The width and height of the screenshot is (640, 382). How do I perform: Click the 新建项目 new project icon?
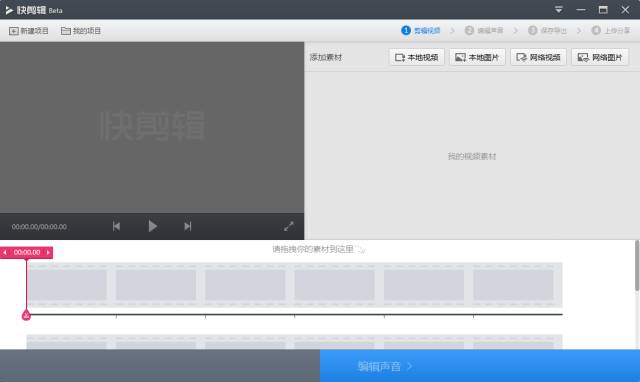14,31
